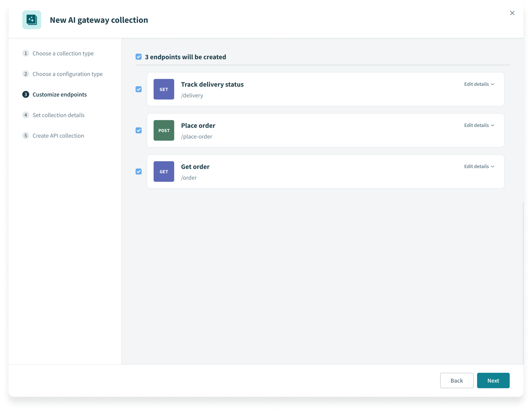Expand Edit details for Place order
532x414 pixels.
click(479, 125)
